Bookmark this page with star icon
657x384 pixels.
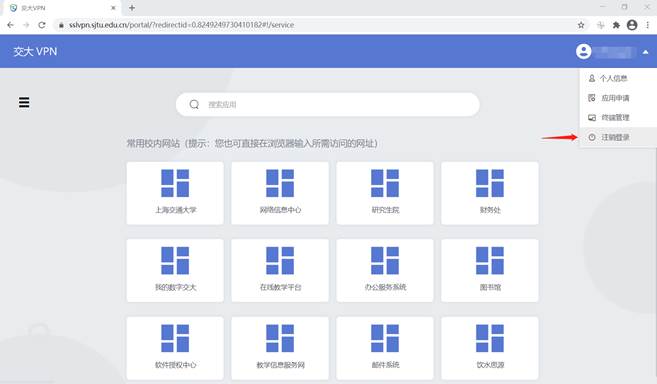(x=581, y=25)
